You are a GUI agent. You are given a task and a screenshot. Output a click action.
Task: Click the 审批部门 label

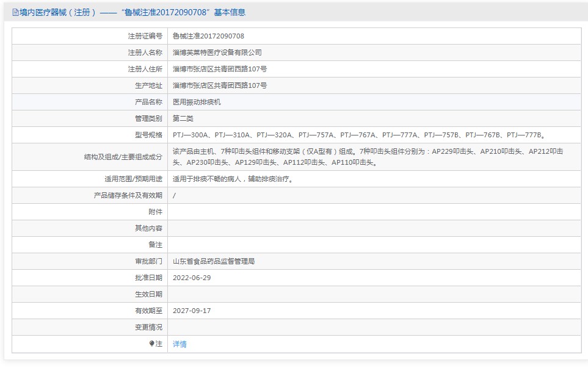(148, 261)
